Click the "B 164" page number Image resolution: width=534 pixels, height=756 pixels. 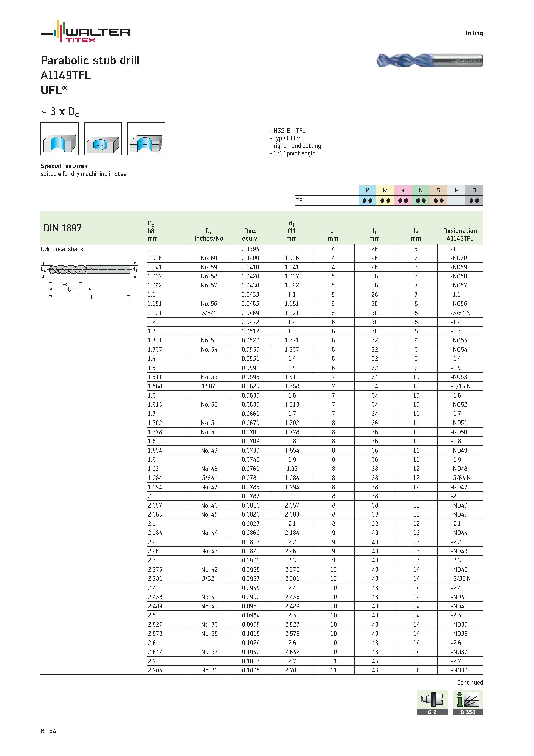(x=48, y=731)
